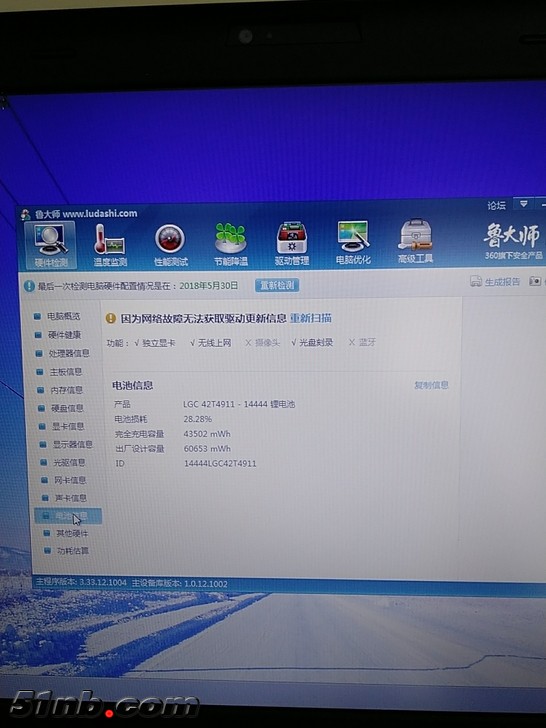Click the screenshot camera icon beside 生成报告
This screenshot has height=728, width=546.
(x=535, y=281)
